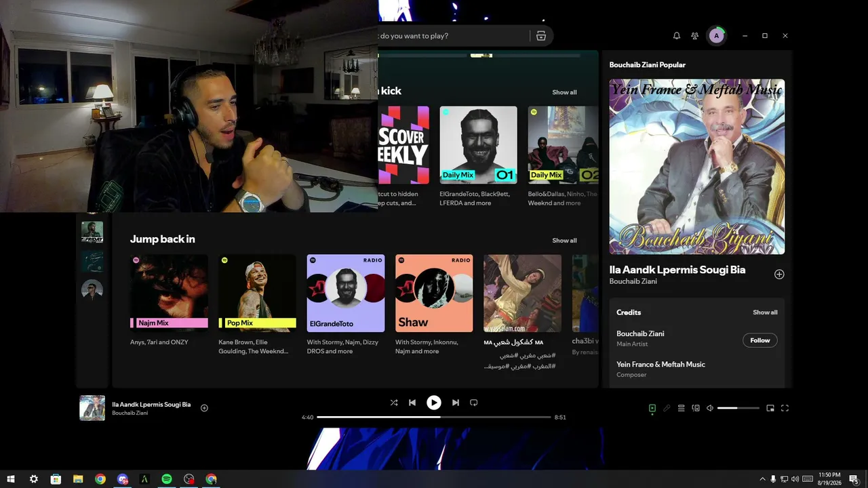
Task: Open Microsoft Store from the taskbar
Action: 56,479
